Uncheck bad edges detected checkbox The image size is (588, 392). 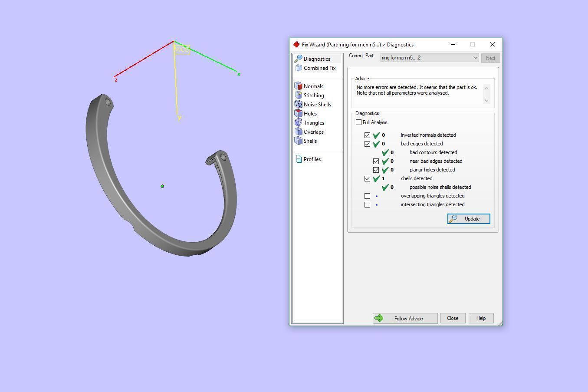[367, 144]
